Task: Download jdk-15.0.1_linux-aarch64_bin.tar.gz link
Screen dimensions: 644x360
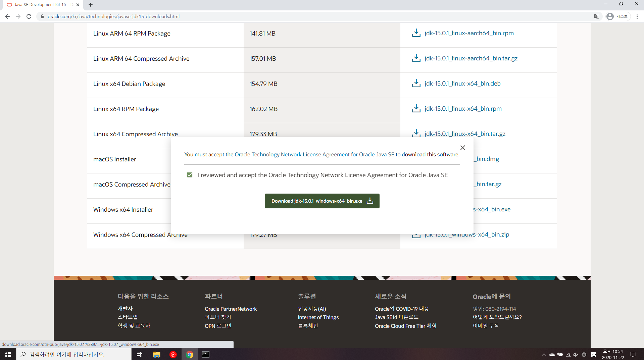Action: pos(471,58)
